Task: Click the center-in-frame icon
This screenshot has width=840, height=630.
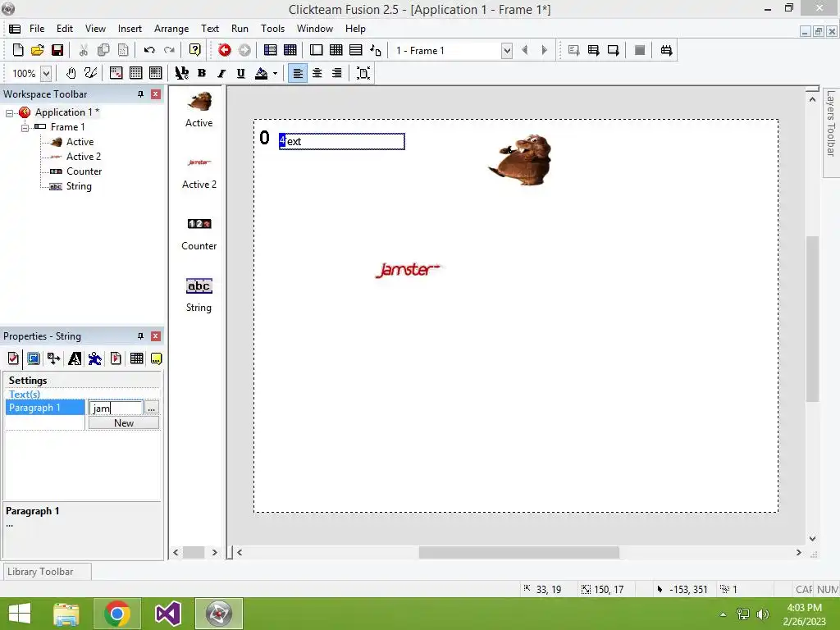Action: pos(363,73)
